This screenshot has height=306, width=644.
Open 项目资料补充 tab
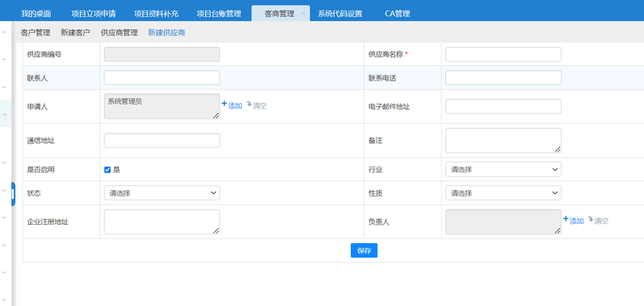tap(156, 14)
